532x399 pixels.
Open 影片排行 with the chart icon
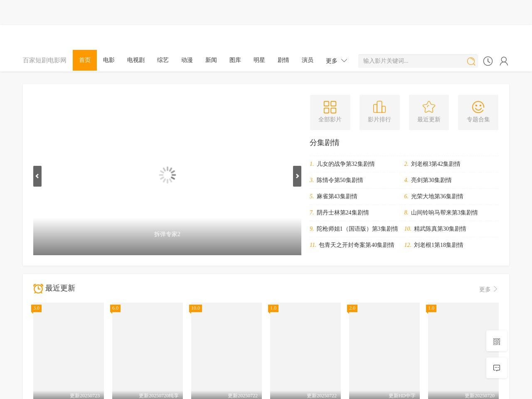[379, 112]
